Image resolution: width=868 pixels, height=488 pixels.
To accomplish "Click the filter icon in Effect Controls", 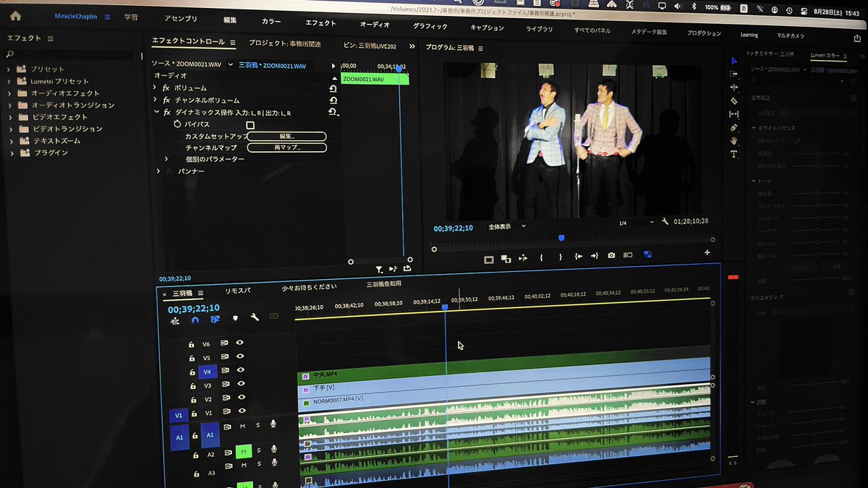I will pos(378,269).
